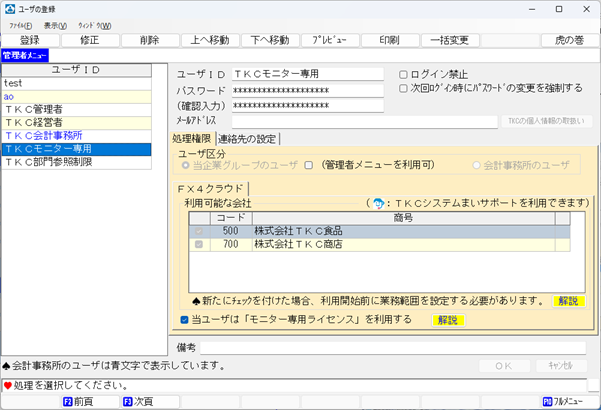Image resolution: width=601 pixels, height=410 pixels.
Task: Maximize the ユーザの登録 window
Action: point(559,9)
